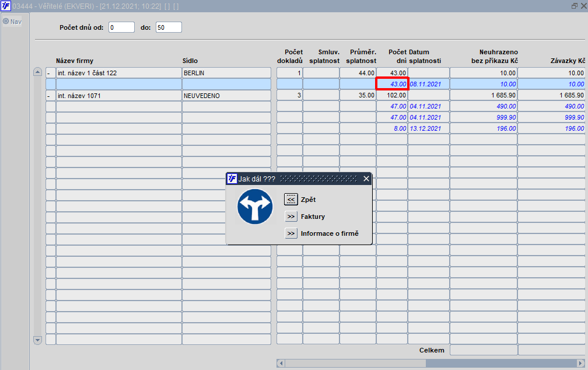Focus the Počet dnů od input field
588x370 pixels.
[121, 27]
